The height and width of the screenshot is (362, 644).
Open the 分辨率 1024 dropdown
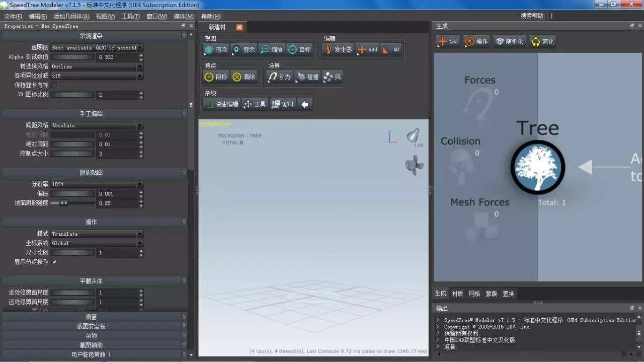97,184
